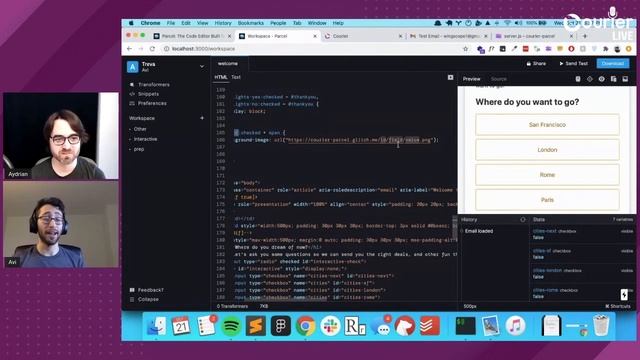Screen dimensions: 640x360
Task: Open the Shortcuts help link
Action: [x=618, y=306]
